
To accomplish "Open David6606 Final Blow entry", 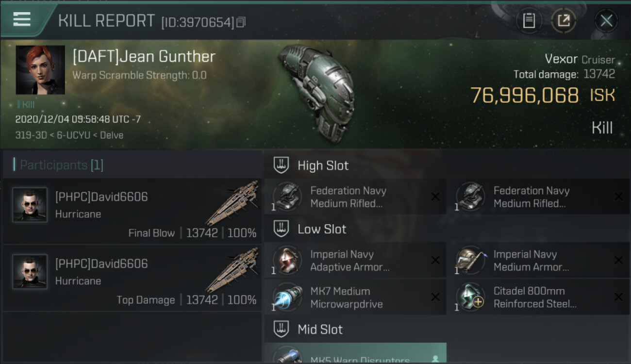I will click(x=133, y=211).
